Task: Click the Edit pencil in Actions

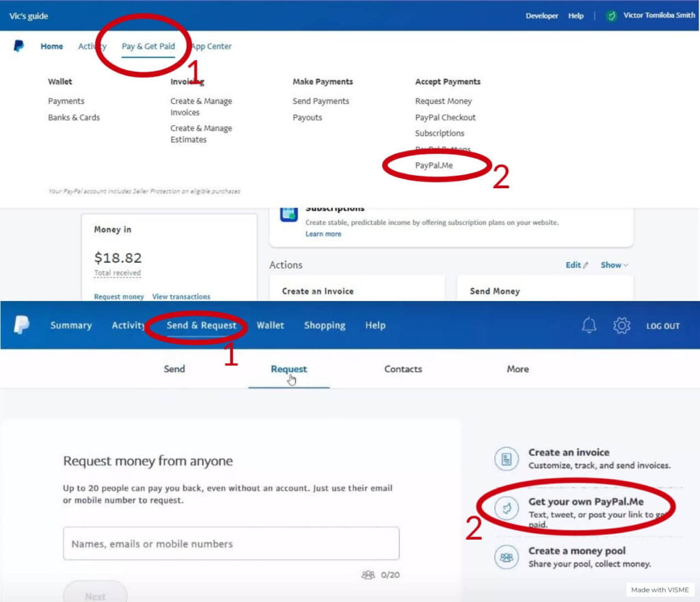Action: coord(585,265)
